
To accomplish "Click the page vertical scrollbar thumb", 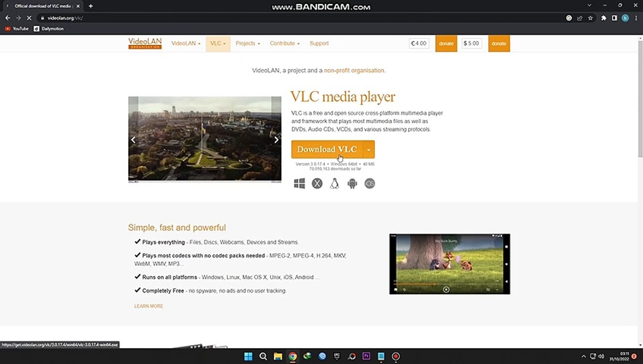I will click(x=640, y=99).
